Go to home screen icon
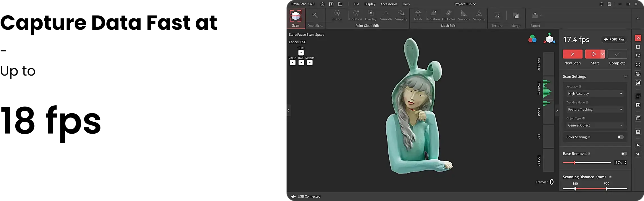Screen dimensions: 644x201 (322, 4)
